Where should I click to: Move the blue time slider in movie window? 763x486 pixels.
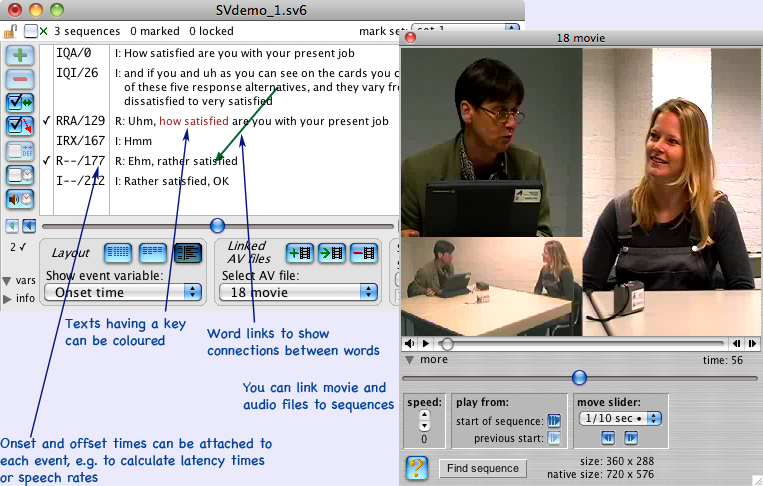click(x=579, y=378)
